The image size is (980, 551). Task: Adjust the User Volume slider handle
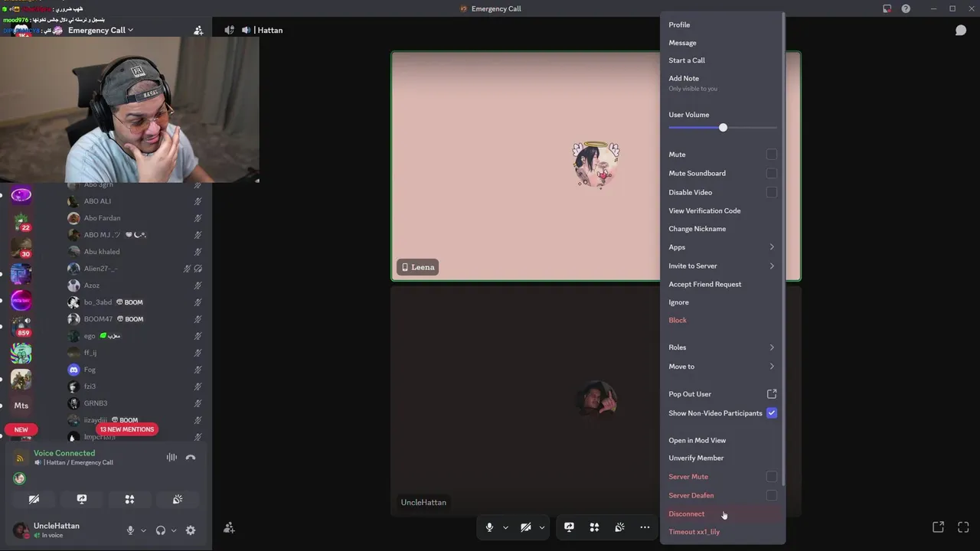[x=723, y=128]
